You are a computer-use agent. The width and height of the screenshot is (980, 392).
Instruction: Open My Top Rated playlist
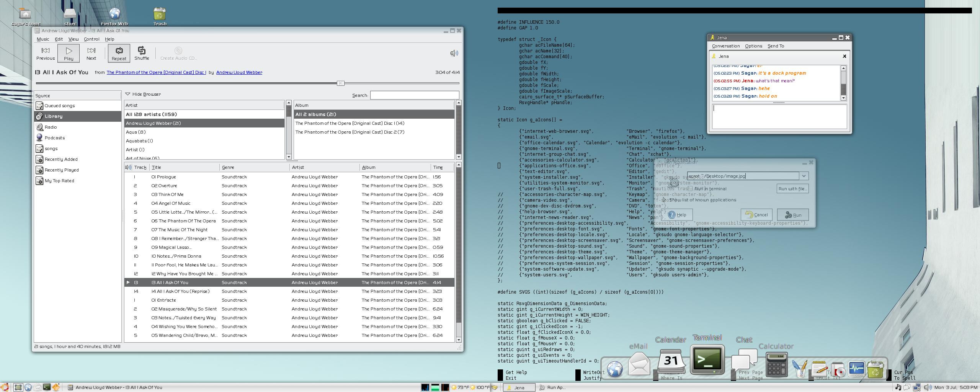[x=78, y=181]
